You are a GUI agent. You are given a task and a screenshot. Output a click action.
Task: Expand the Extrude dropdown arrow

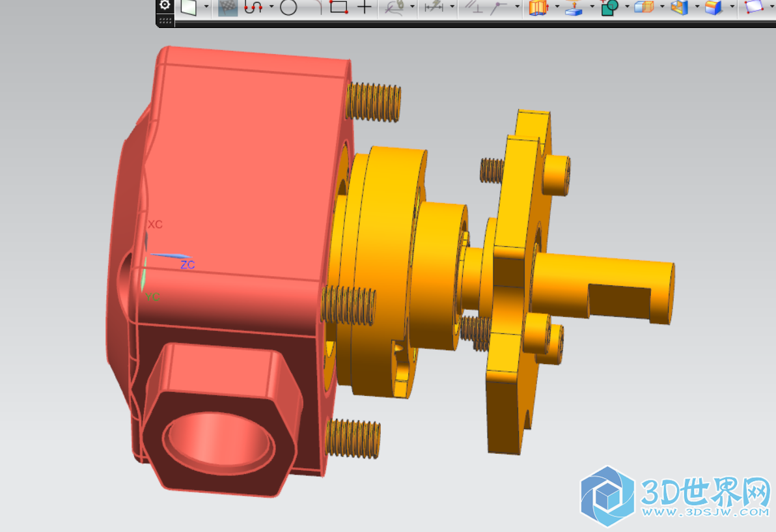pos(557,7)
